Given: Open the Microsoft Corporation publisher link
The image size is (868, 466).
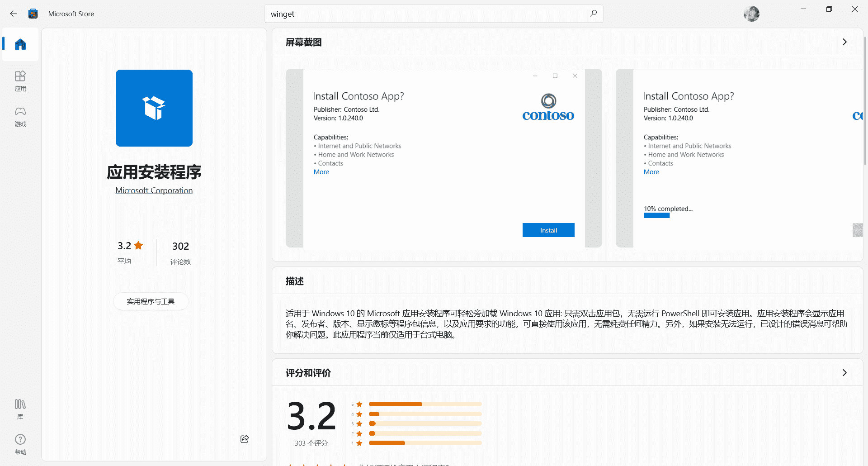Looking at the screenshot, I should pyautogui.click(x=154, y=190).
